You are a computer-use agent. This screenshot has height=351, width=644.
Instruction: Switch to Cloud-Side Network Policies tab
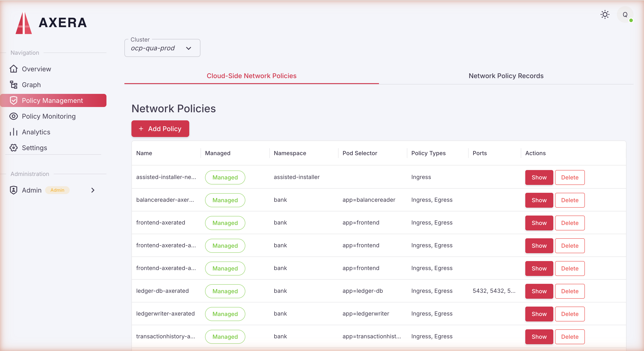coord(251,76)
